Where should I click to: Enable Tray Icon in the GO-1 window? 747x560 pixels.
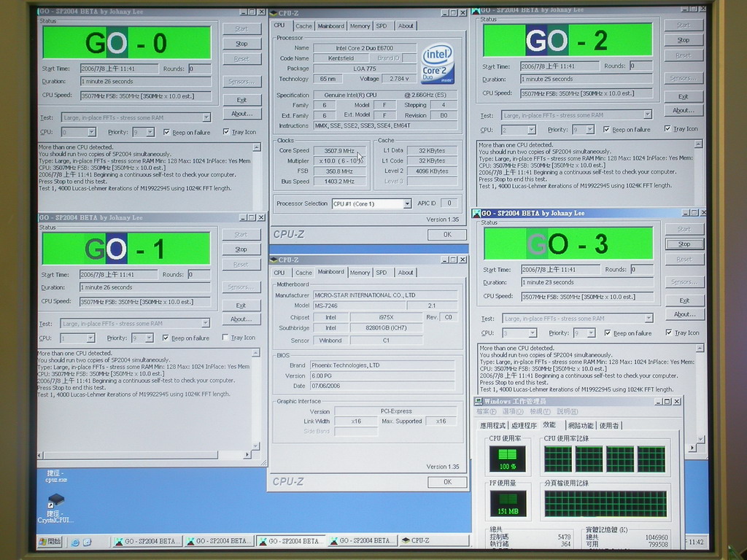(225, 338)
